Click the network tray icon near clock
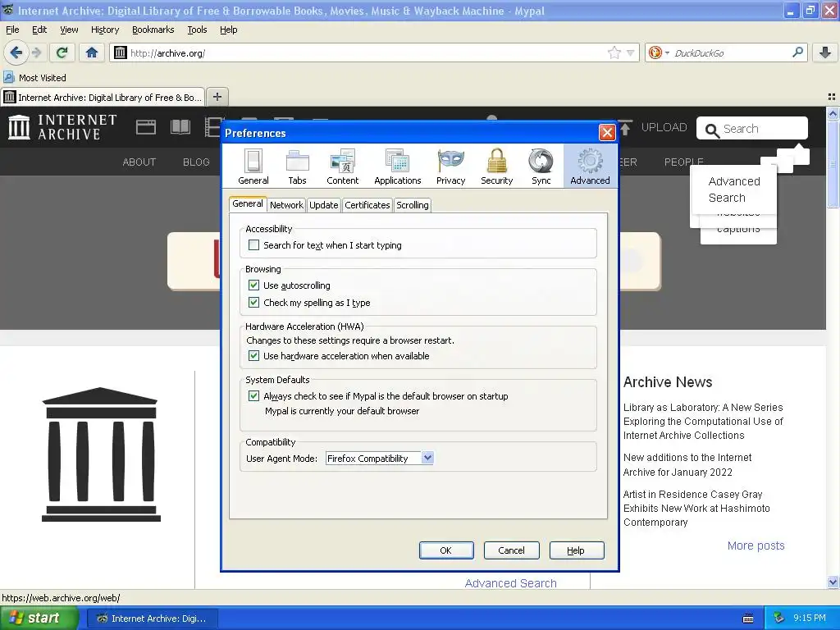The height and width of the screenshot is (630, 840). click(x=778, y=619)
